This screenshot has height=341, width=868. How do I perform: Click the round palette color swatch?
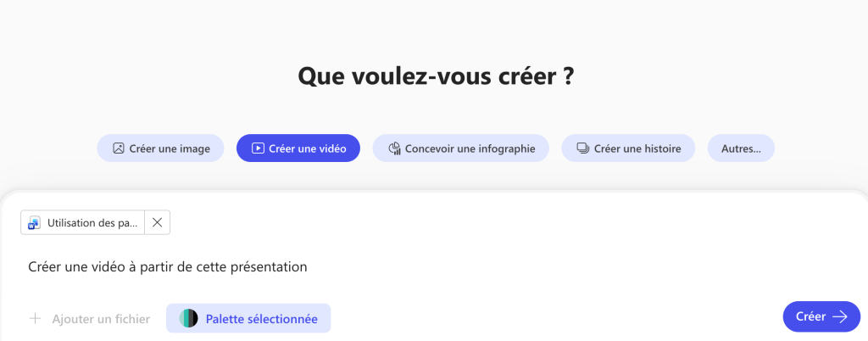pos(188,319)
